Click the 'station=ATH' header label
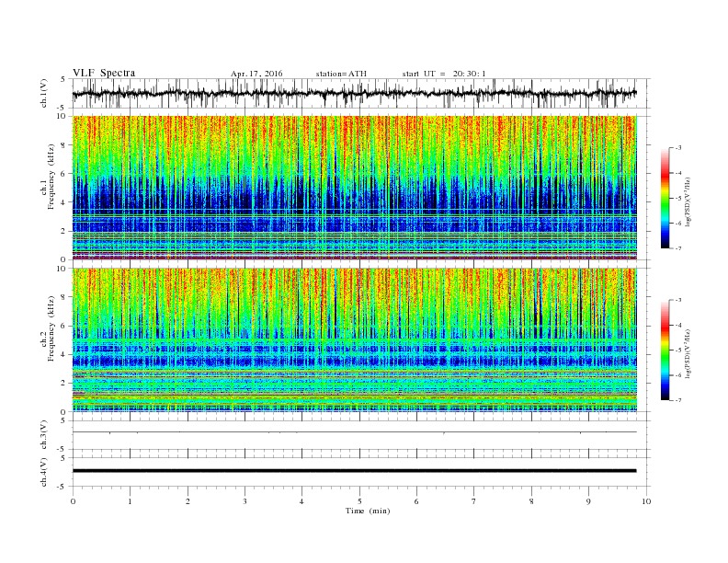The height and width of the screenshot is (563, 728). 341,74
